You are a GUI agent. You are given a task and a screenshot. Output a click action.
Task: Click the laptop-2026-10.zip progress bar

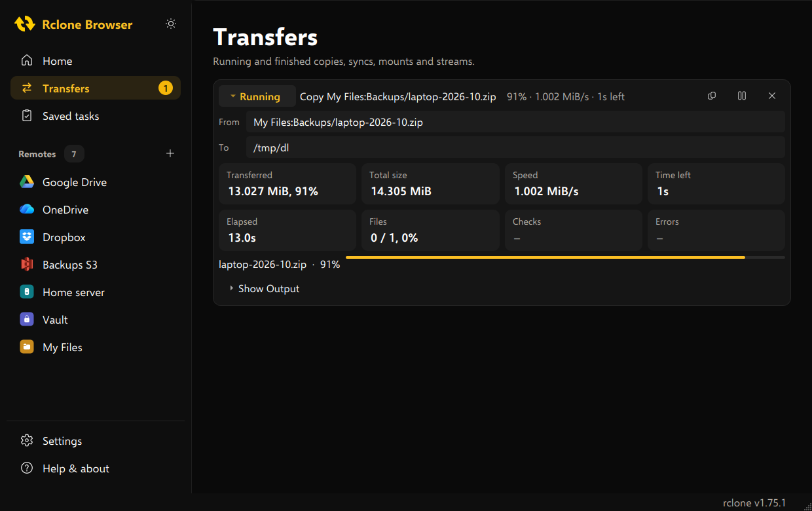pos(565,257)
